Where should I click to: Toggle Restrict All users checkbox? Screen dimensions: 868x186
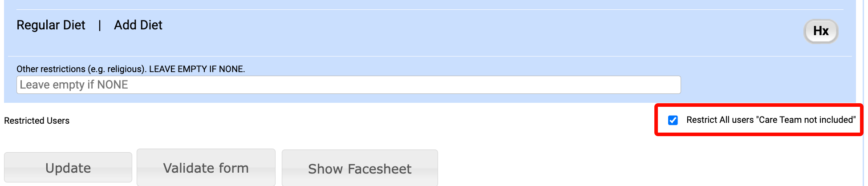point(673,120)
